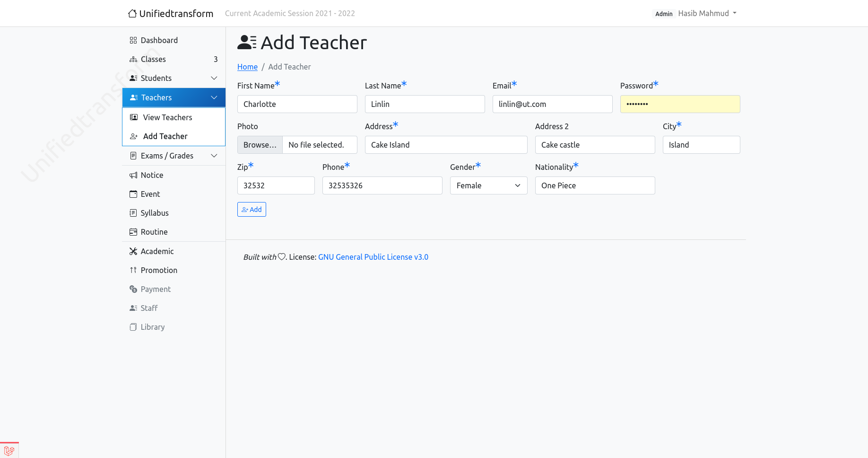Click the Browse… photo button
The image size is (868, 458).
(260, 145)
